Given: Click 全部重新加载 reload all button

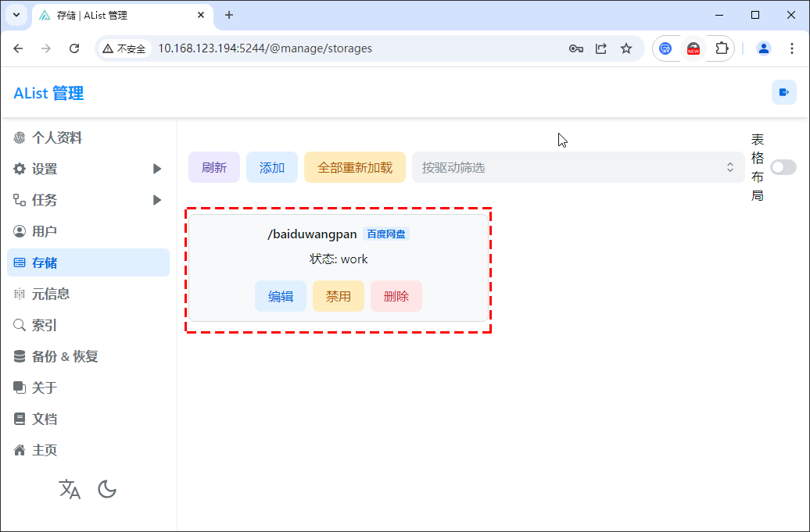Looking at the screenshot, I should [355, 167].
